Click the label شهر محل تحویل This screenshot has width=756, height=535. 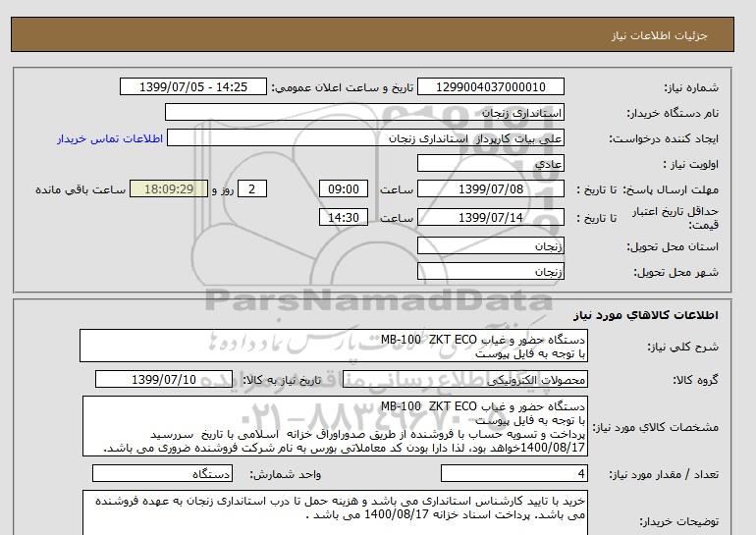pos(675,272)
